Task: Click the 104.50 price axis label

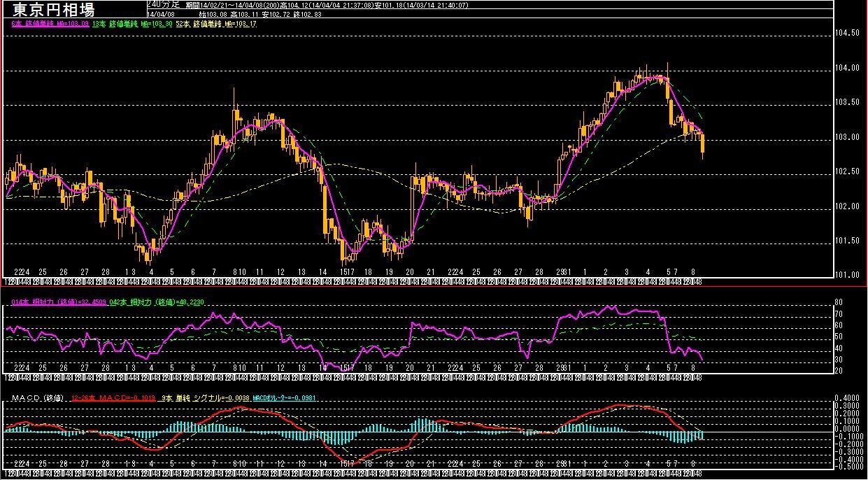Action: 848,33
